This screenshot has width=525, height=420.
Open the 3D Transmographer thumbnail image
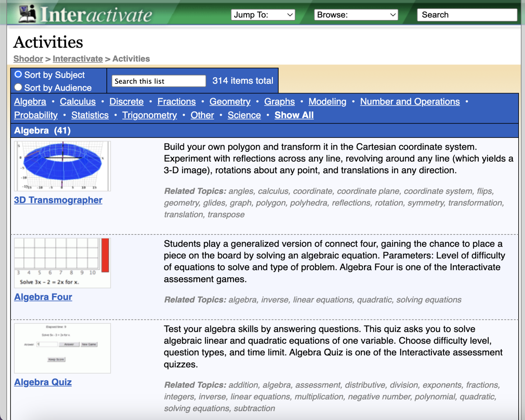[x=62, y=166]
